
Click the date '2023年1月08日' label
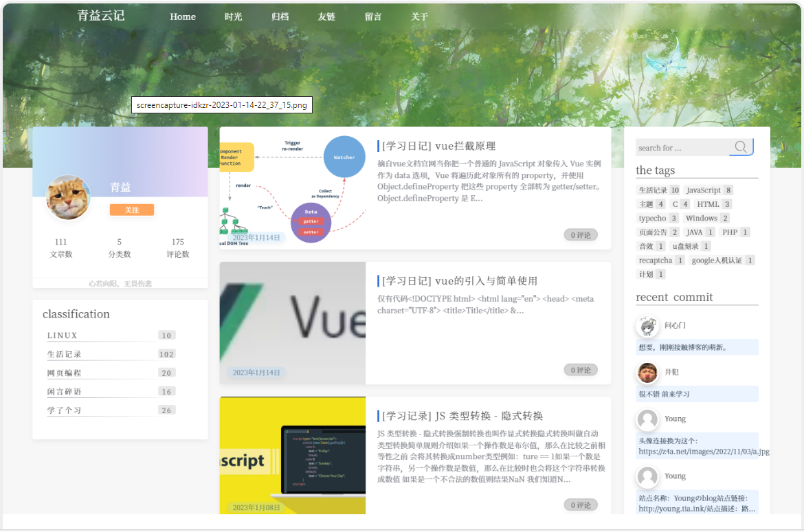click(x=256, y=507)
